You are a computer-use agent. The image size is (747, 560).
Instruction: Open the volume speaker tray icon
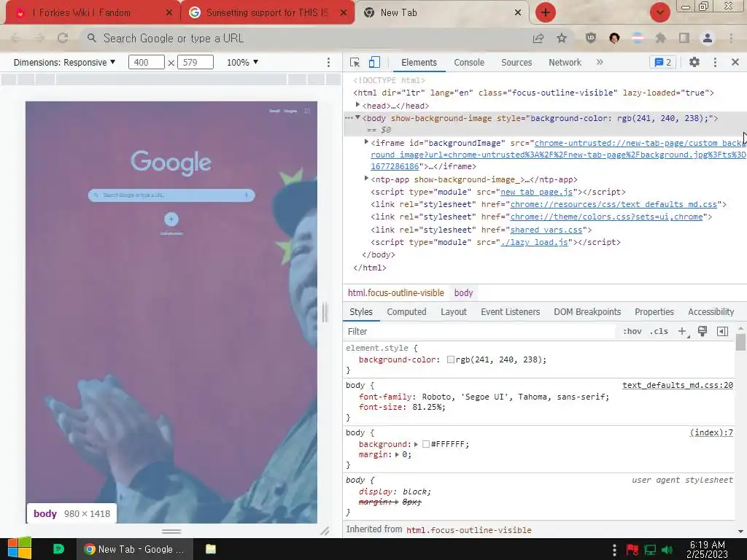(667, 550)
